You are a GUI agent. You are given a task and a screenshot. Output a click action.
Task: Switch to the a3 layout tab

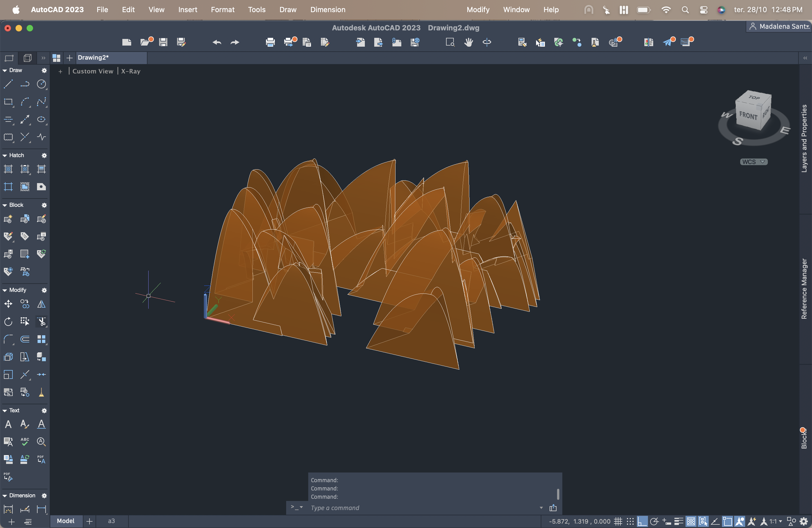[x=111, y=521]
